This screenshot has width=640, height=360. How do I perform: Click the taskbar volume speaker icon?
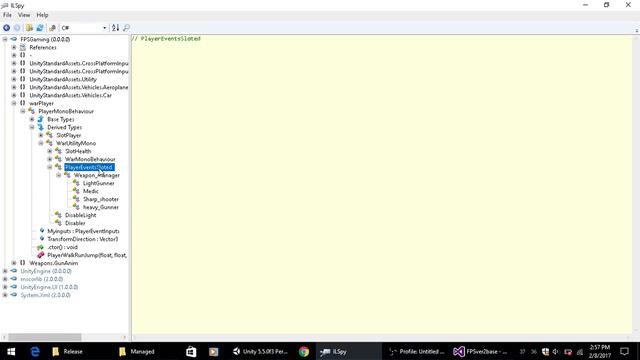[x=556, y=352]
